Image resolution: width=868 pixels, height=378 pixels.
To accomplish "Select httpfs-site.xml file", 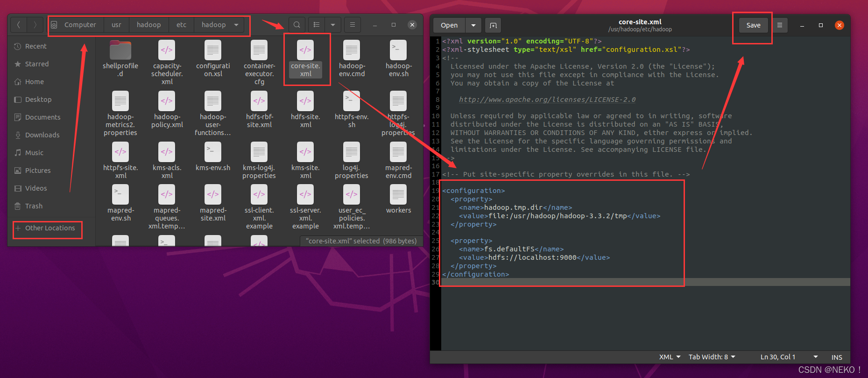I will (x=120, y=161).
